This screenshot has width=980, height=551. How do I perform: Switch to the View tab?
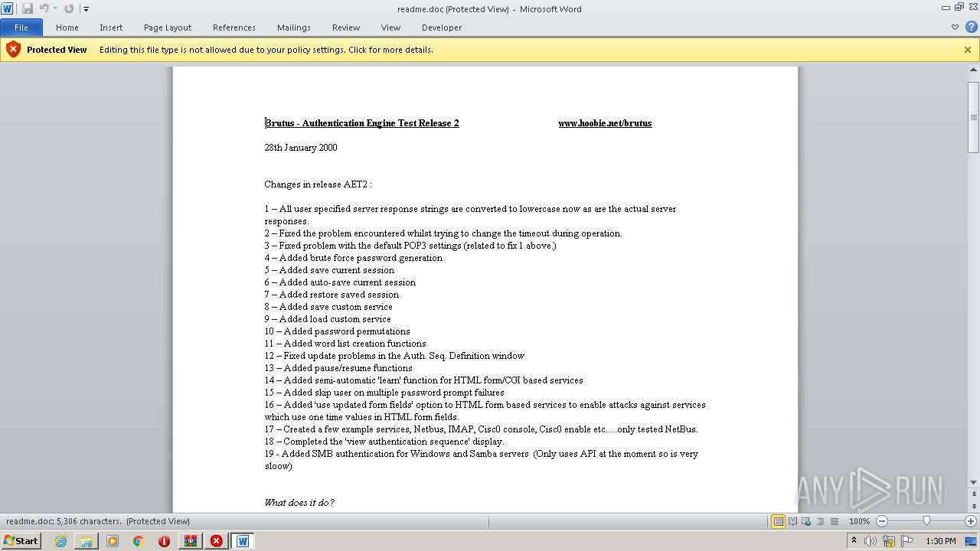(x=390, y=28)
